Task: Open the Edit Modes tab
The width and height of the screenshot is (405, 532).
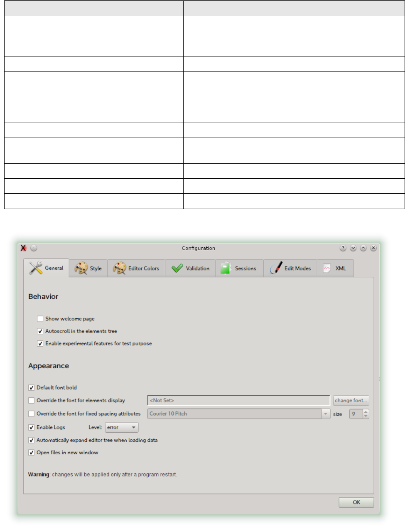Action: tap(290, 268)
